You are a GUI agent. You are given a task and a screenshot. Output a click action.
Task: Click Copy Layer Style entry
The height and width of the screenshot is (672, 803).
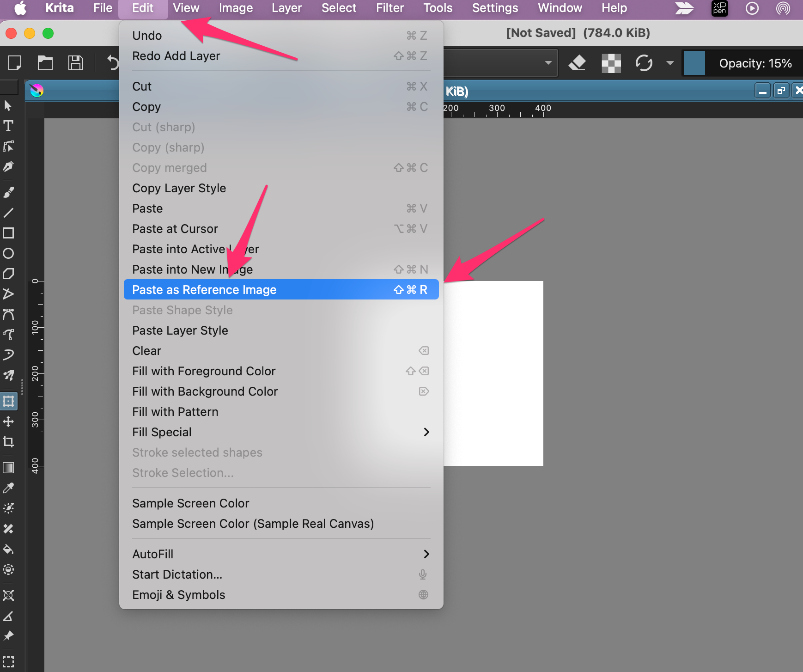click(x=179, y=188)
